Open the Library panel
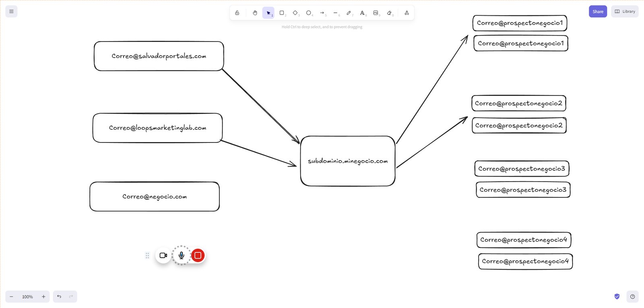644x308 pixels. (x=625, y=11)
